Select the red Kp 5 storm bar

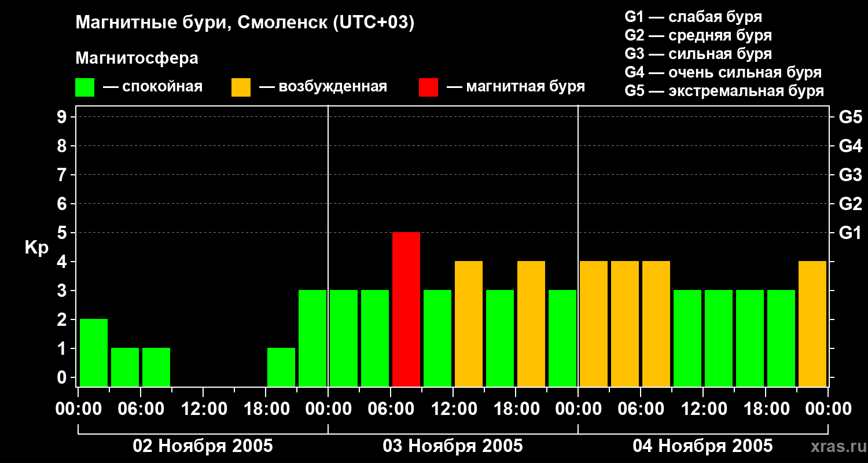click(406, 309)
